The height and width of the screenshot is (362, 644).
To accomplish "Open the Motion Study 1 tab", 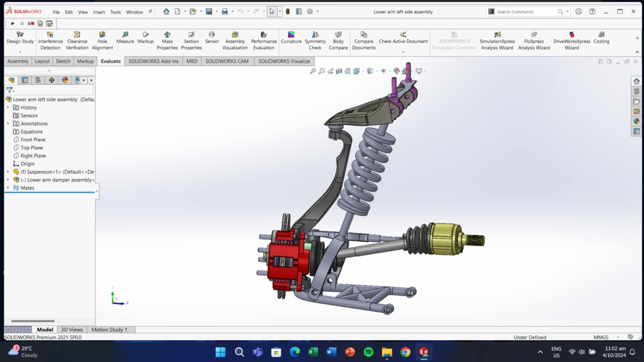I will coord(109,330).
